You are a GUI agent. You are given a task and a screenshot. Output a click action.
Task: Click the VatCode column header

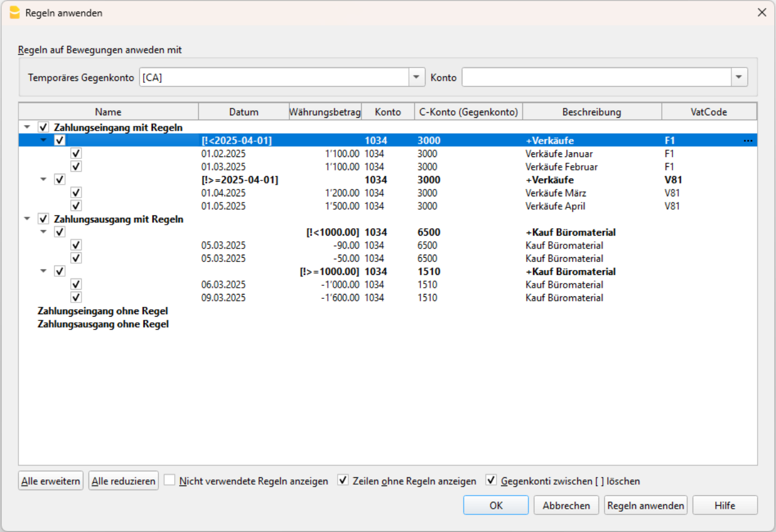click(708, 112)
